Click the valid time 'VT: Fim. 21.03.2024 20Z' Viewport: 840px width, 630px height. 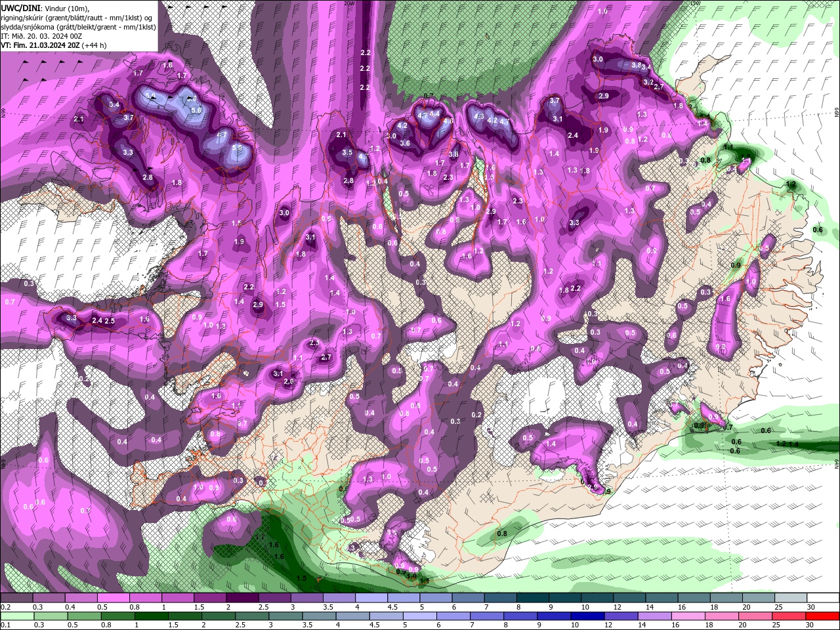(x=41, y=45)
